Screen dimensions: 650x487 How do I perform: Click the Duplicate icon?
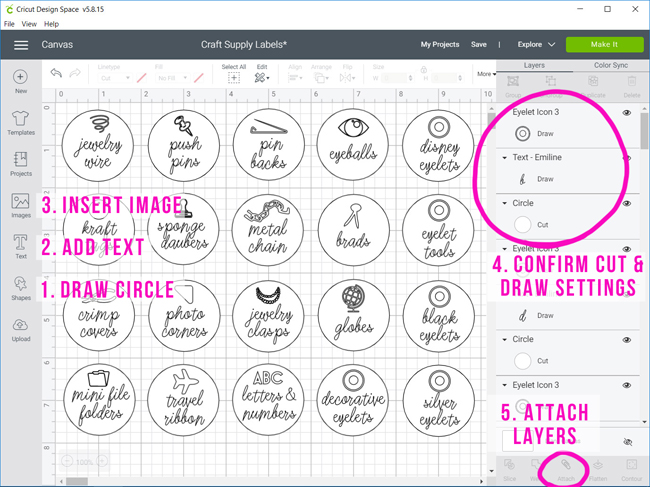pos(593,81)
